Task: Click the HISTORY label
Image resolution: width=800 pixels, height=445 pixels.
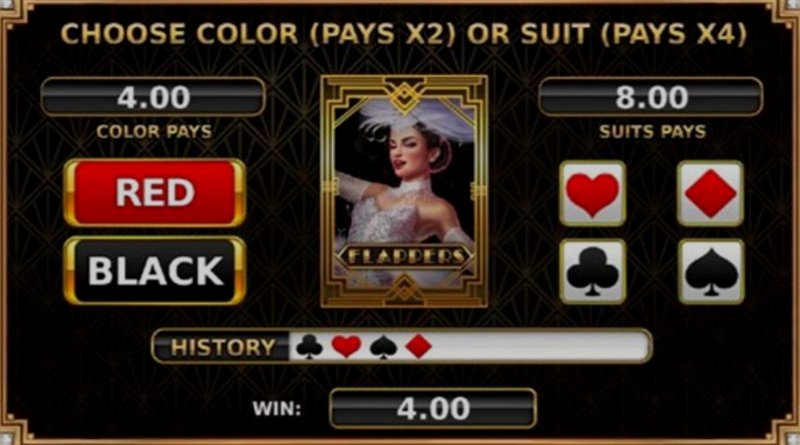Action: [222, 348]
